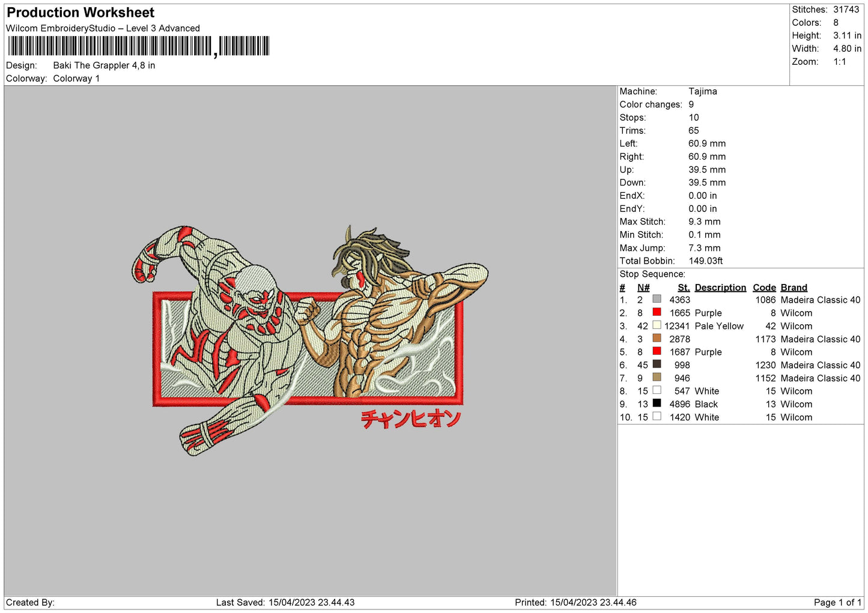
Task: Click the 'Page 1 of 1' indicator
Action: [x=837, y=602]
